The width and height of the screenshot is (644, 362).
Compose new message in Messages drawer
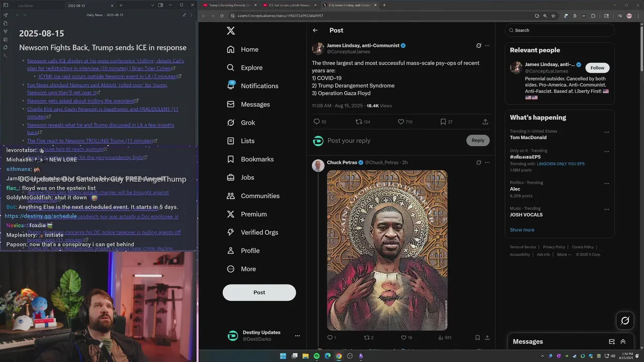click(x=612, y=341)
